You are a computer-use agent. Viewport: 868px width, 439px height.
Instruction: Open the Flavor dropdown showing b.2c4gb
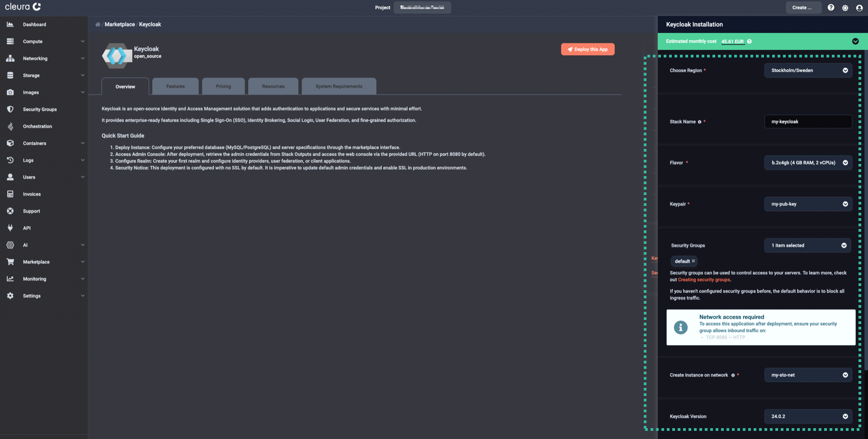point(808,162)
